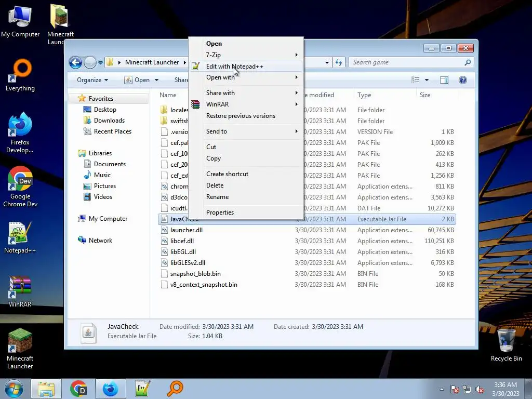Open Windows Explorer from the taskbar

(46, 389)
